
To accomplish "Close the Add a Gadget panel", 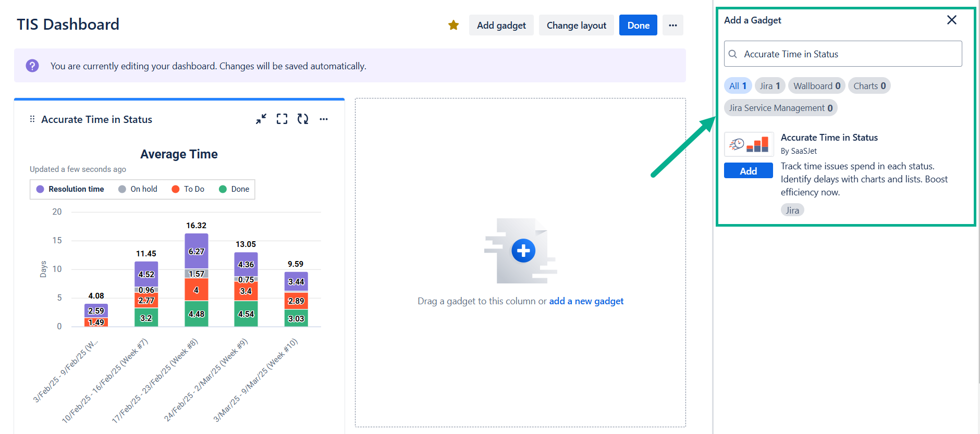I will click(951, 20).
